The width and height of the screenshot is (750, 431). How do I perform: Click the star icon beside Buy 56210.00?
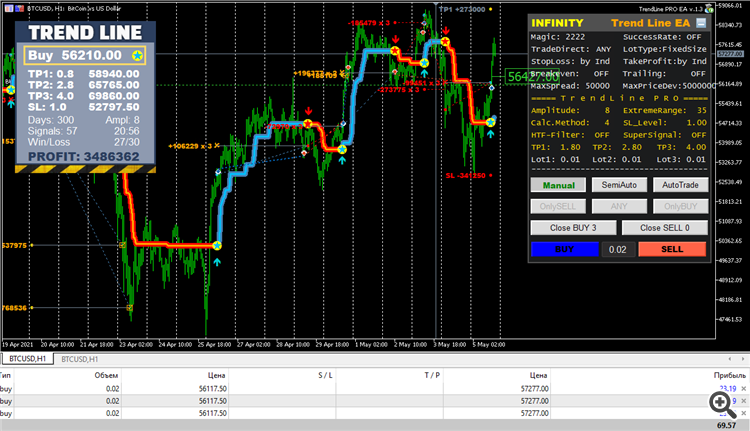pos(137,55)
